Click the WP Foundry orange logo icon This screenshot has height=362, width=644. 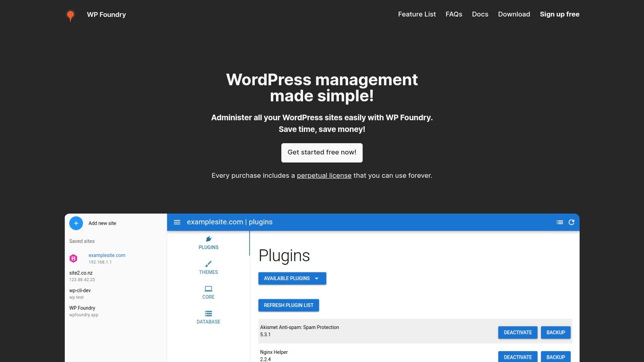click(70, 15)
